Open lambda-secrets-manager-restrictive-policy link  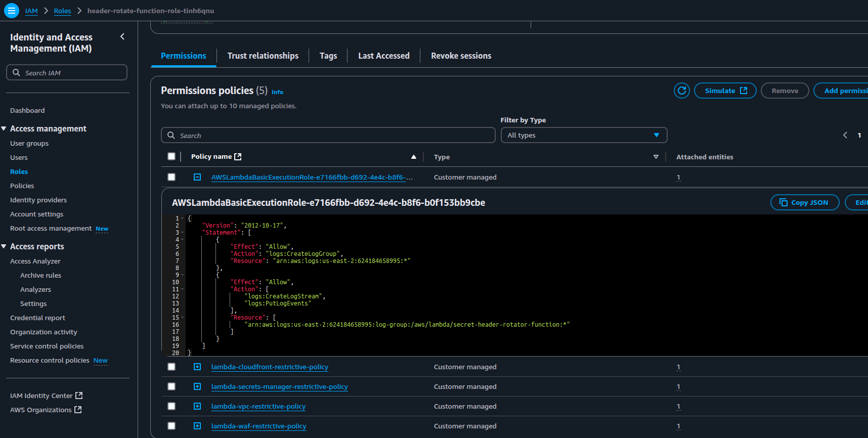tap(280, 386)
